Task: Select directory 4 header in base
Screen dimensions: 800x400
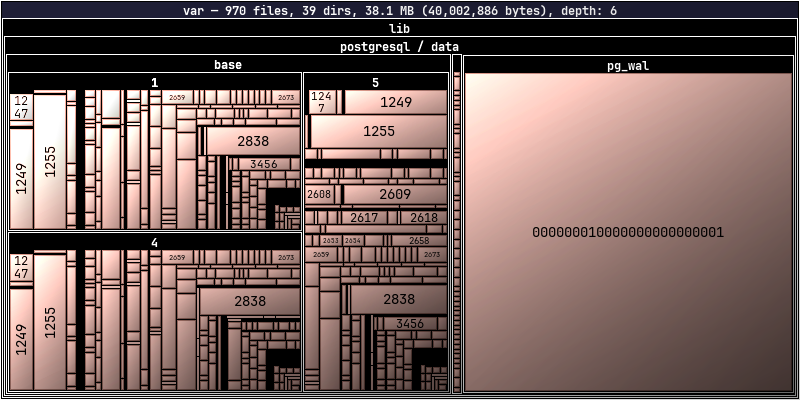Action: point(155,242)
